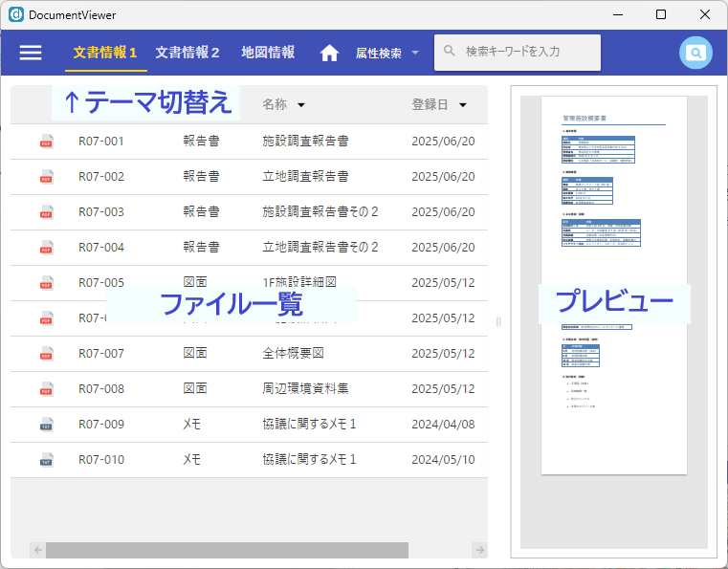This screenshot has width=728, height=569.
Task: Select document ID R07-008
Action: pos(101,389)
